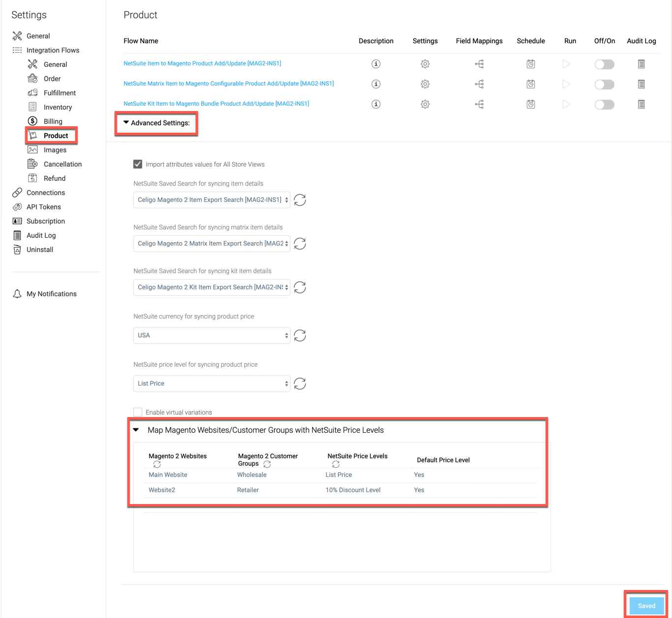Open settings gear for NetSuite Item to Magento Product flow
The image size is (672, 618).
pyautogui.click(x=425, y=64)
